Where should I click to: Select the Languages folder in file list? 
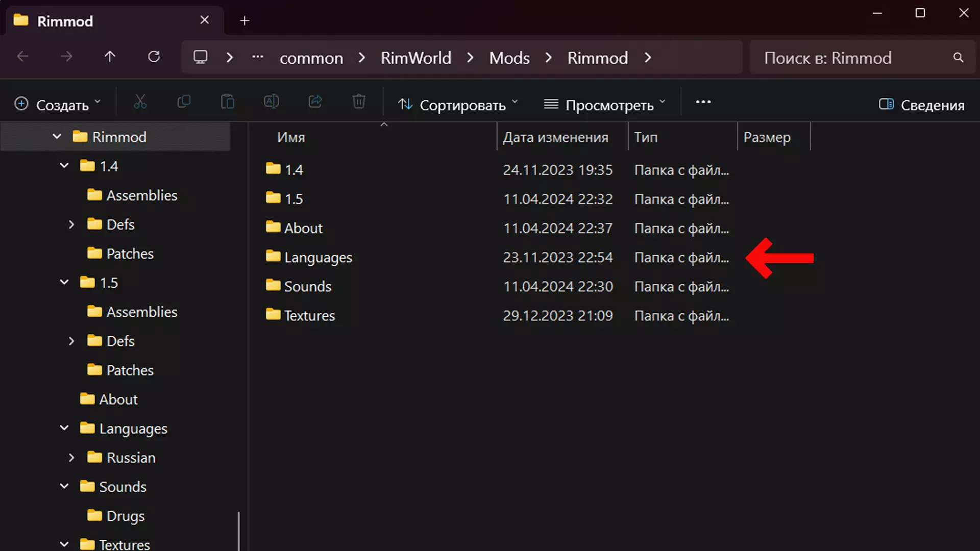(x=318, y=258)
